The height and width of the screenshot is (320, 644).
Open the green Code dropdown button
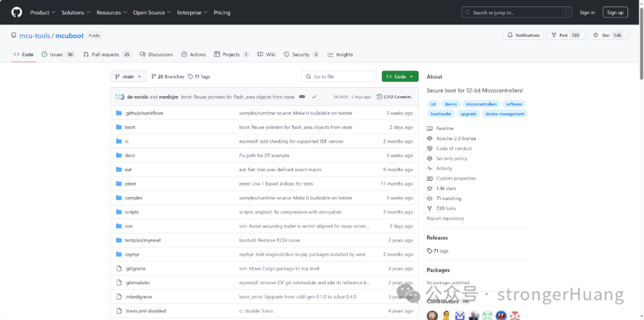click(x=400, y=76)
